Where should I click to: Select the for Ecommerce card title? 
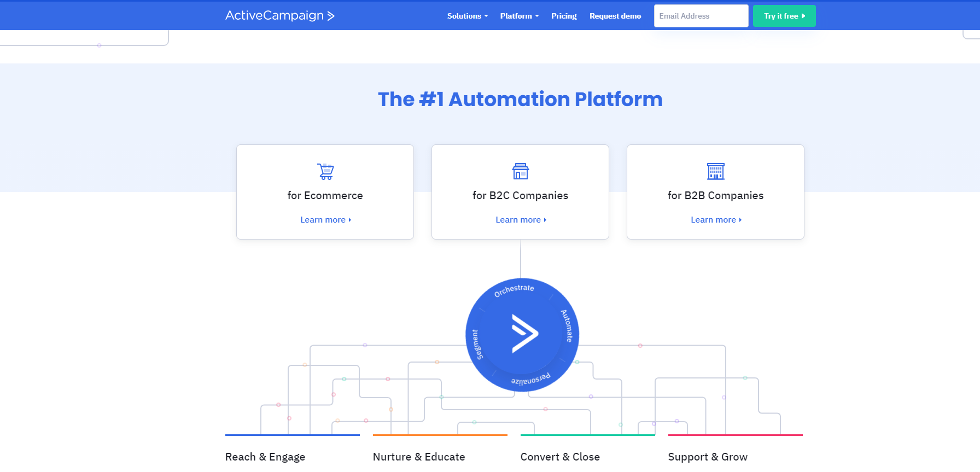click(x=325, y=195)
